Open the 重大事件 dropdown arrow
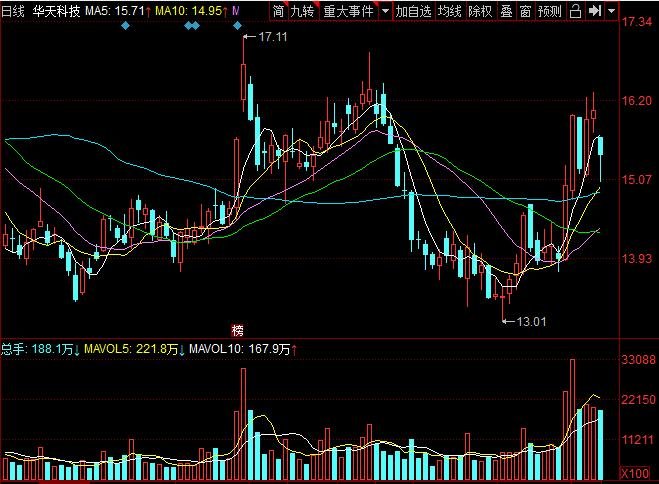 pos(385,11)
